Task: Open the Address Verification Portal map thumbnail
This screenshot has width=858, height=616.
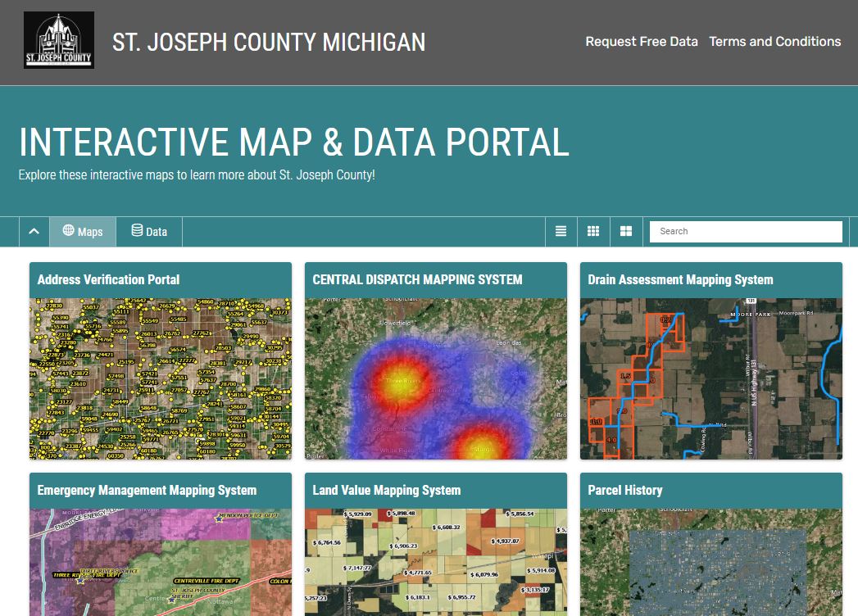Action: coord(161,378)
